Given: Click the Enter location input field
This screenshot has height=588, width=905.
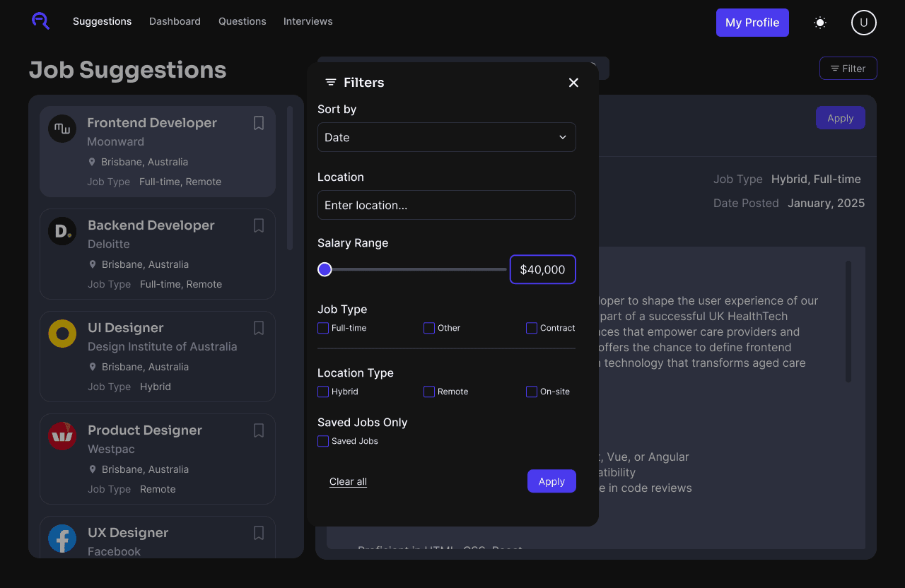Looking at the screenshot, I should tap(446, 205).
